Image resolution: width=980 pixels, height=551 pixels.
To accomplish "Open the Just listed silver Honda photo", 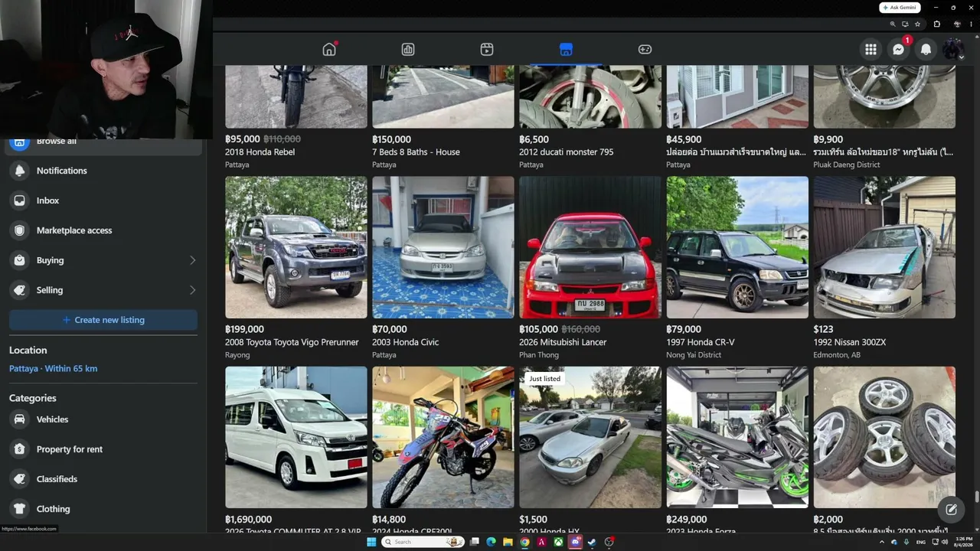I will pyautogui.click(x=590, y=437).
